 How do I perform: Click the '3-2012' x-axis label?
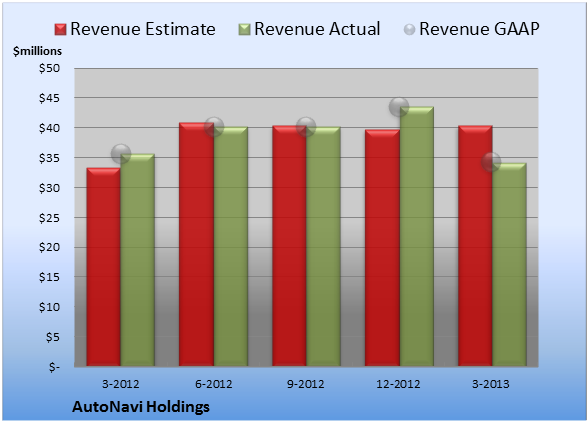click(x=120, y=384)
